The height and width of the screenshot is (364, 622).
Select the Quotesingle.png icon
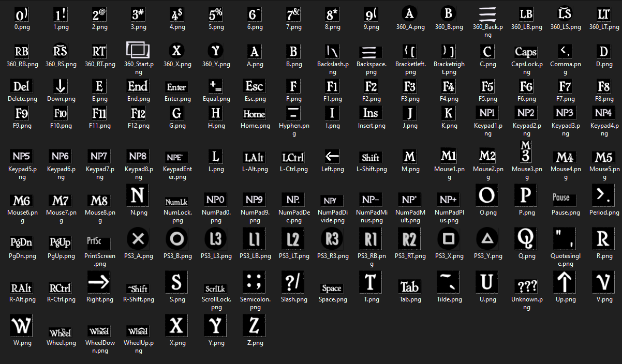(565, 238)
